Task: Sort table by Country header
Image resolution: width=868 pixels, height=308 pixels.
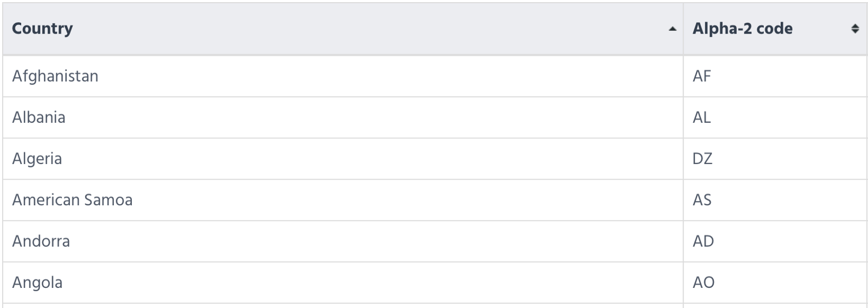Action: click(343, 29)
